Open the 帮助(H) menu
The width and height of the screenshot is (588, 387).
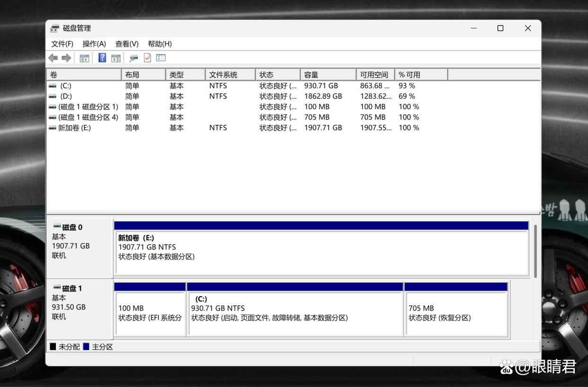pyautogui.click(x=160, y=44)
